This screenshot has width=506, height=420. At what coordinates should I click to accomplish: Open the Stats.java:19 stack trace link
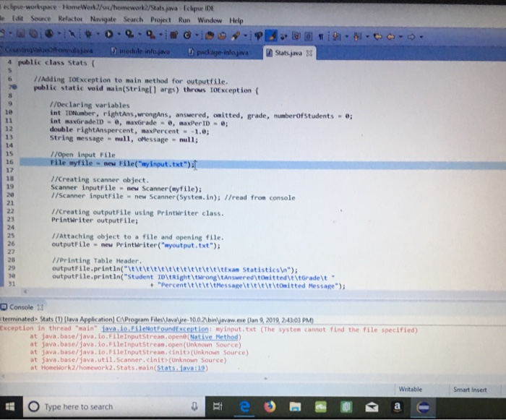point(181,368)
